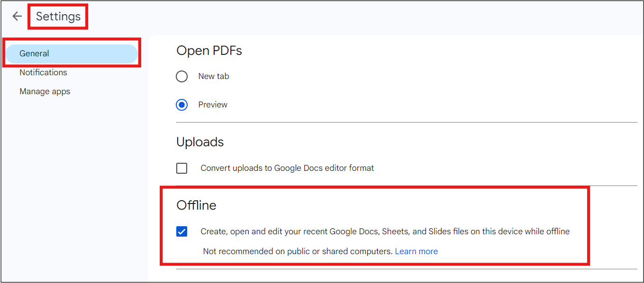The width and height of the screenshot is (644, 283).
Task: Click the Preview radio label text
Action: click(x=212, y=105)
